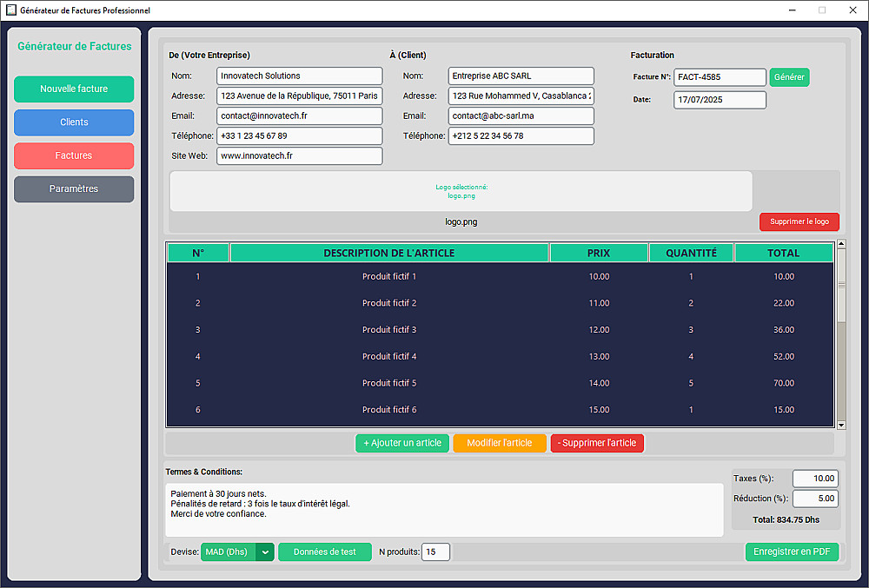869x588 pixels.
Task: Click - Supprimer l'article button
Action: pos(597,443)
